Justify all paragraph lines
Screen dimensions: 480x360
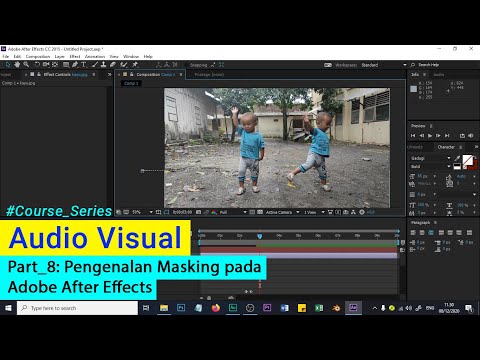point(469,232)
